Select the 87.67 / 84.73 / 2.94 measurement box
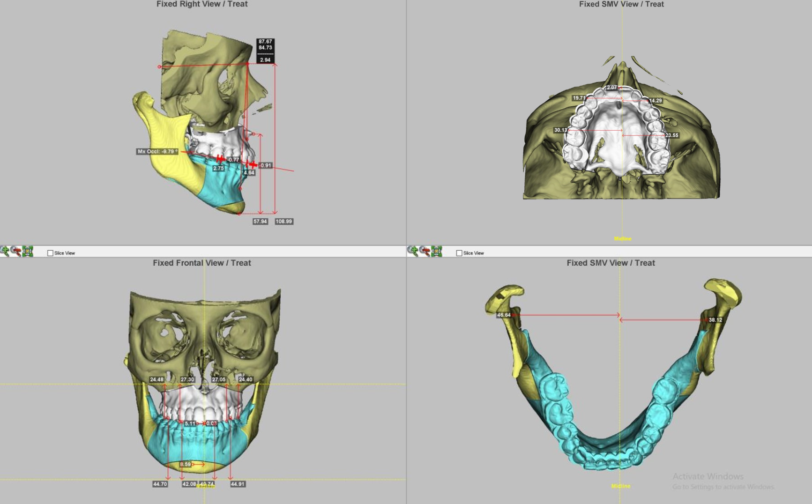Screen dimensions: 812x504 coord(265,51)
